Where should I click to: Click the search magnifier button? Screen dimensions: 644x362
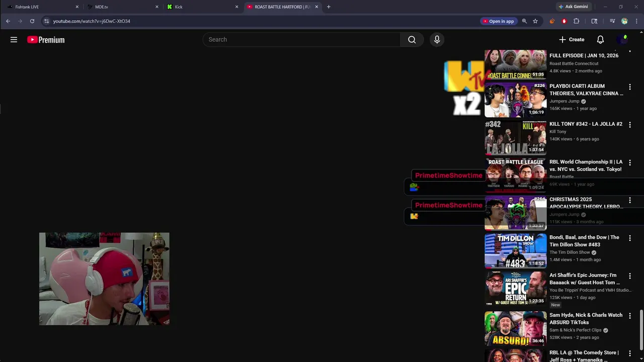tap(412, 40)
